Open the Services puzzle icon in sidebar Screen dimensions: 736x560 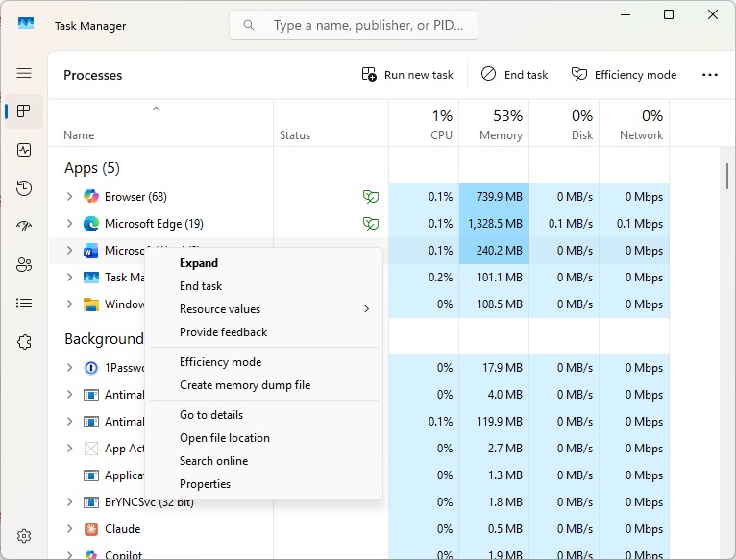point(24,342)
